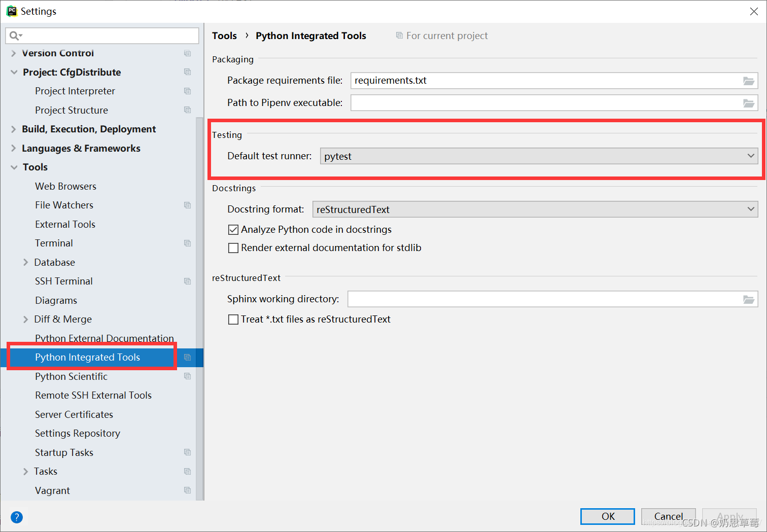Viewport: 767px width, 532px height.
Task: Open File Watchers settings page
Action: 64,205
